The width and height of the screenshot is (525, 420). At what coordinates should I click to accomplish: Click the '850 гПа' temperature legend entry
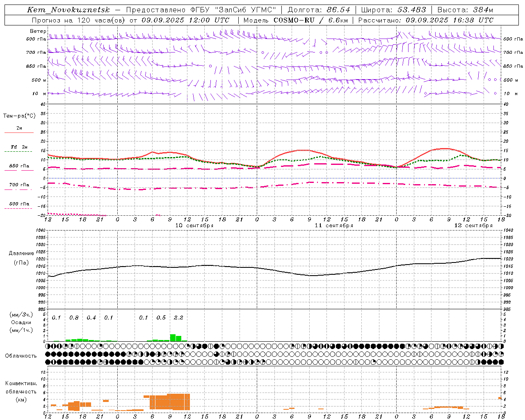click(19, 166)
